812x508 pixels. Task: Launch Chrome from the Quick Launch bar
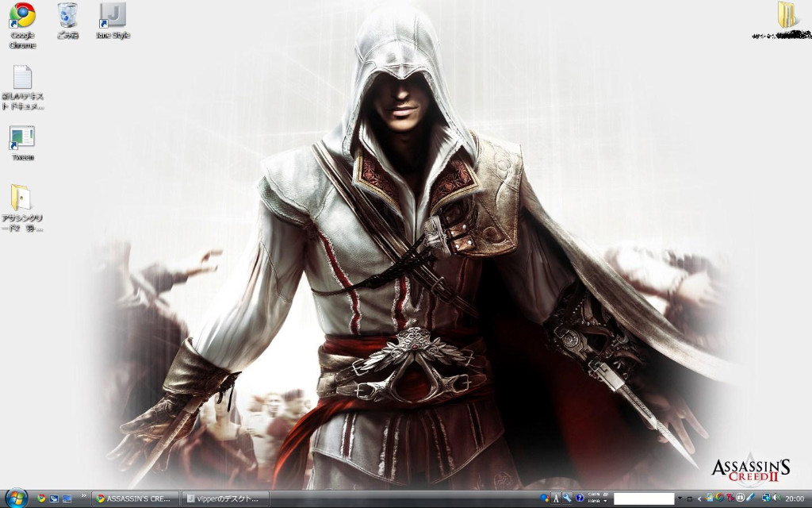(x=41, y=498)
